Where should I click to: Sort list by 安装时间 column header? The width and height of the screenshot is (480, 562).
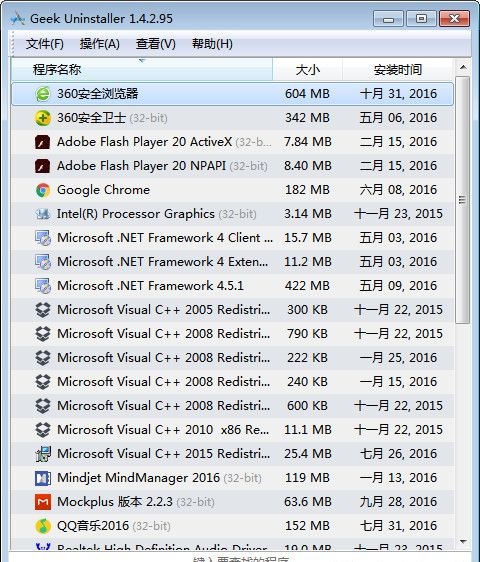(x=398, y=70)
